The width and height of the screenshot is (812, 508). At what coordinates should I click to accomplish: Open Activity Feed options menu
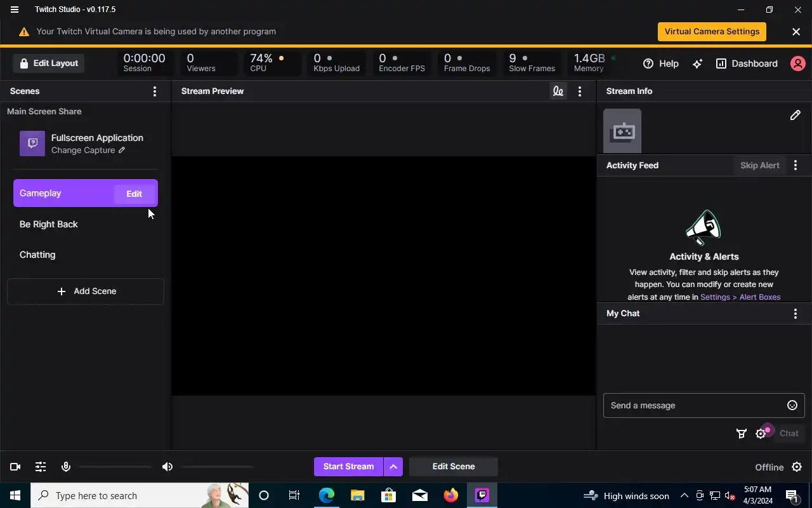[796, 165]
